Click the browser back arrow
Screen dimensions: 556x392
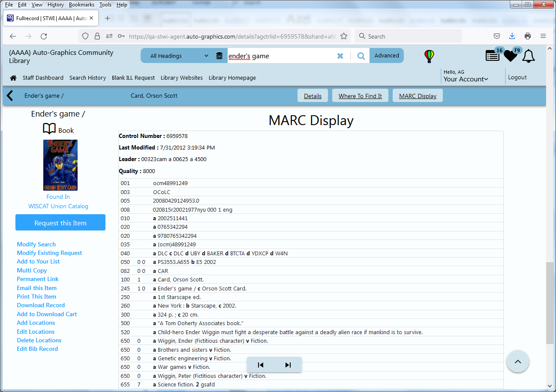[13, 36]
